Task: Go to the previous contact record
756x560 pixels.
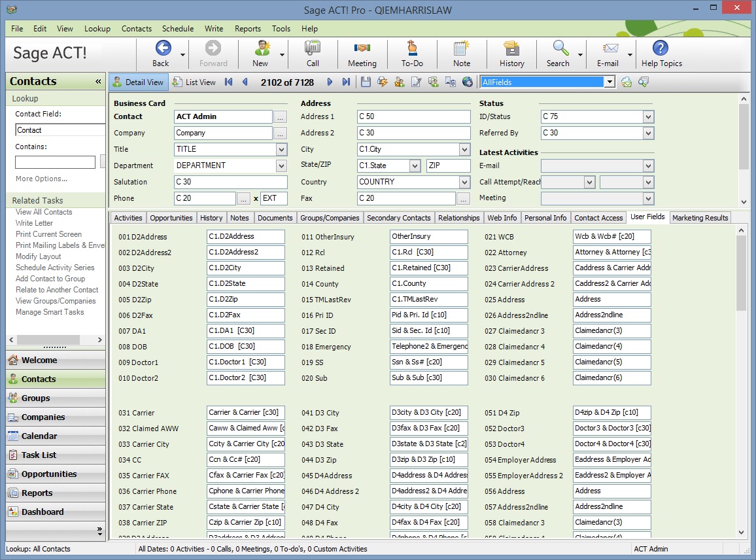Action: coord(245,82)
